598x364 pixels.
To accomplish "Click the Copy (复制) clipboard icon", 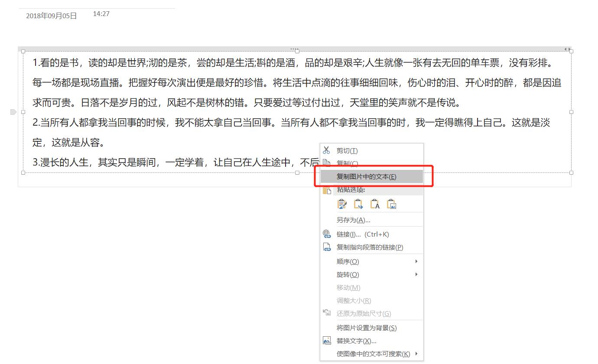I will (x=327, y=163).
